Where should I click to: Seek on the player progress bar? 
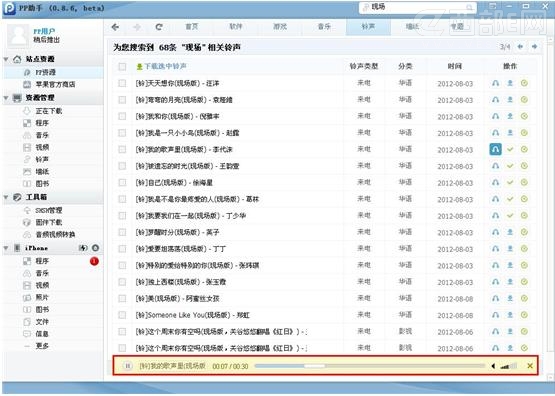point(370,366)
